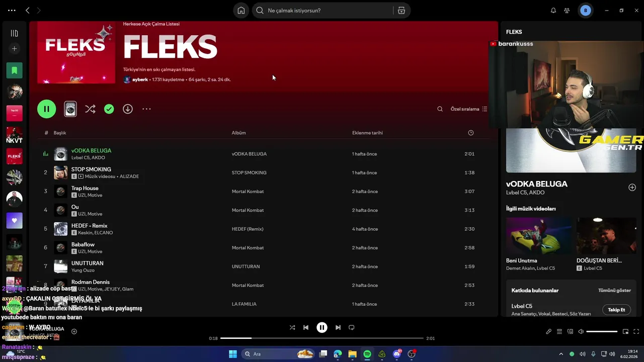Create a new playlist with plus icon
Image resolution: width=644 pixels, height=362 pixels.
pyautogui.click(x=14, y=49)
